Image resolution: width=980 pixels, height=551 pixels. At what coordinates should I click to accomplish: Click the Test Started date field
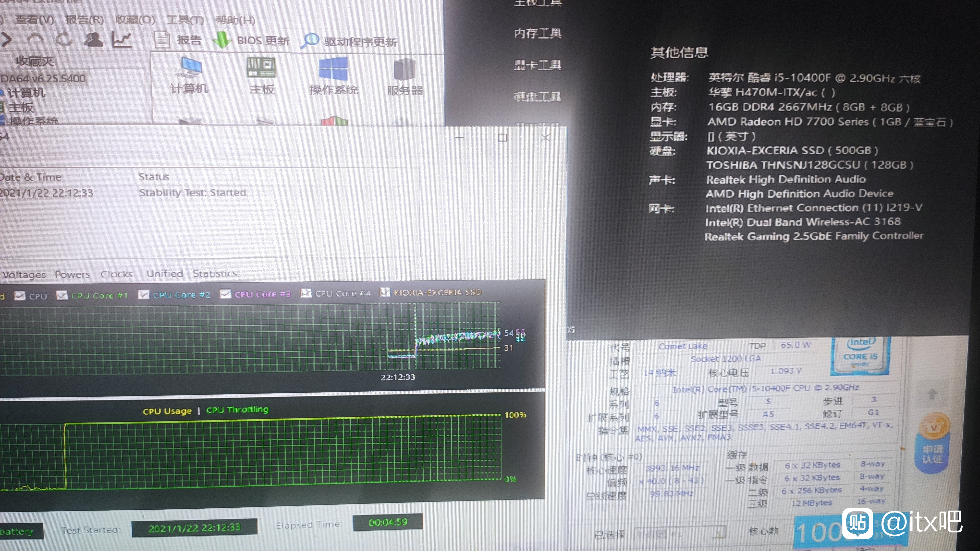point(194,528)
